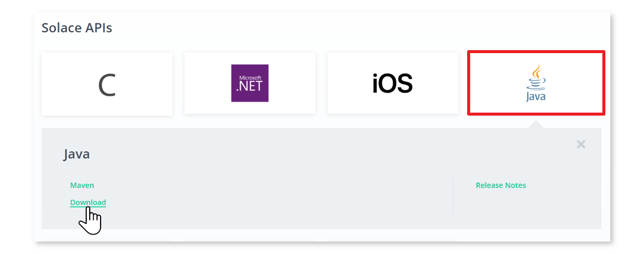Collapse Java details using the pointer triangle
Screen dimensions: 644x254
coord(536,124)
